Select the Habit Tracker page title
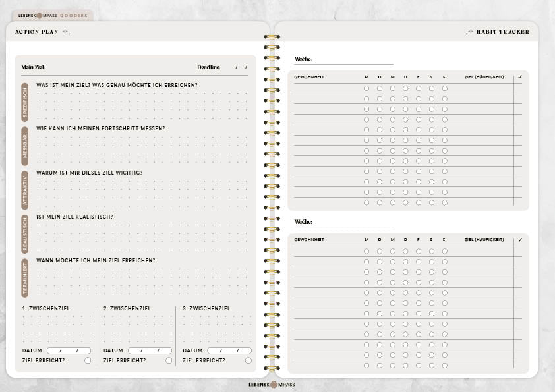This screenshot has height=392, width=555. click(503, 32)
